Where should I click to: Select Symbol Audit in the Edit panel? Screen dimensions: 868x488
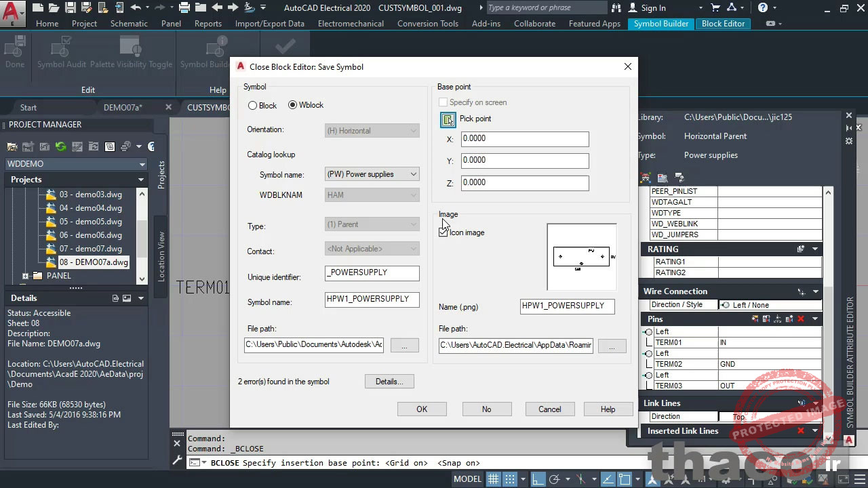point(62,54)
